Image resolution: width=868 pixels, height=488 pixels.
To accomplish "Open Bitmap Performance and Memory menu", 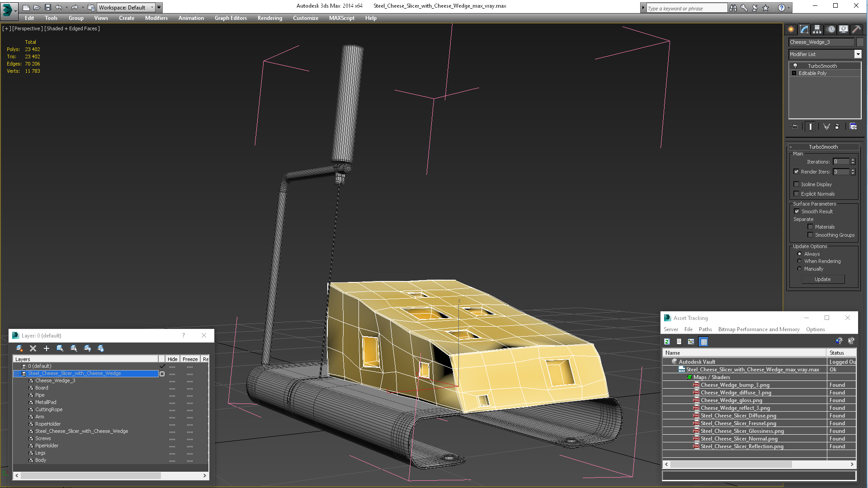I will (x=759, y=329).
